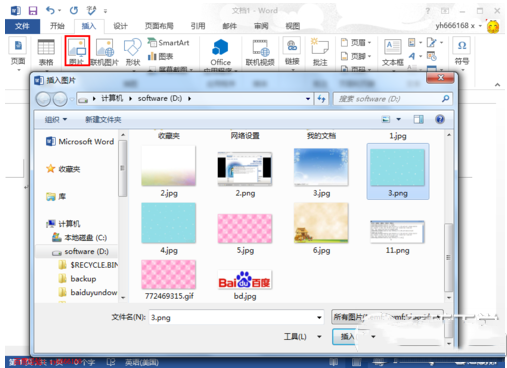Open the 表格 (Table) ribbon button
The width and height of the screenshot is (507, 368).
[46, 52]
